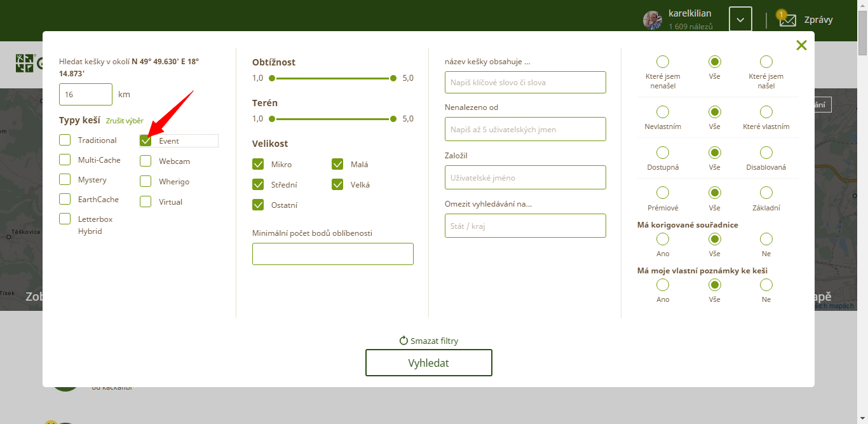868x424 pixels.
Task: Check the EarthCache type box
Action: click(65, 199)
